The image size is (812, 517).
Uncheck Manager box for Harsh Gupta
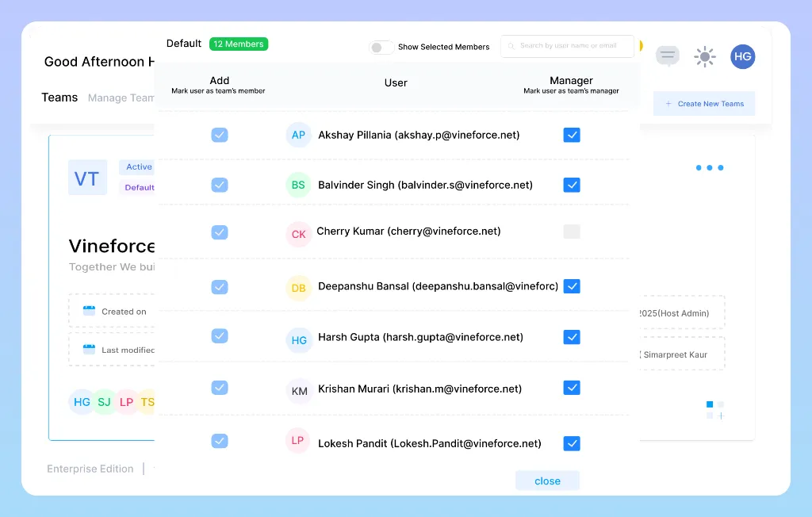[x=572, y=337]
